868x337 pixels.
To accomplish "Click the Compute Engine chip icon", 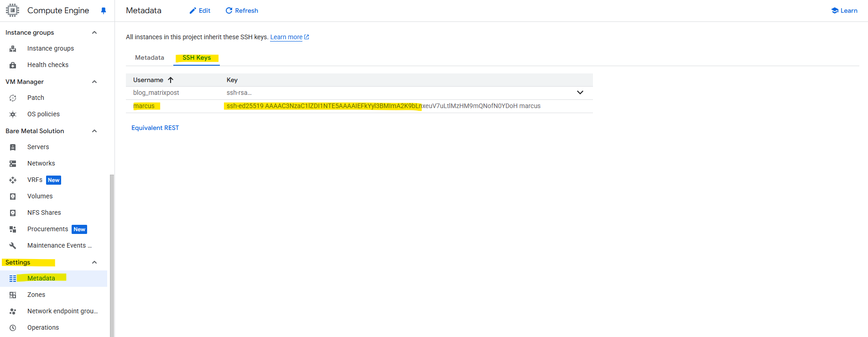I will [x=12, y=10].
